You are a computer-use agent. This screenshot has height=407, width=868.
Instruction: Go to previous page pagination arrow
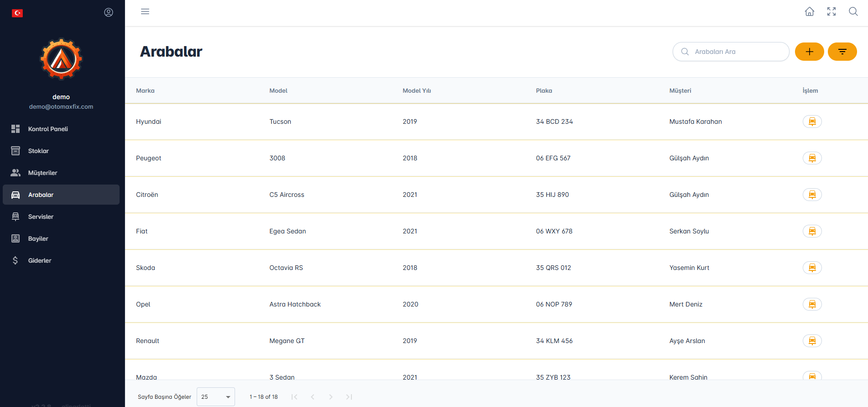[x=313, y=396]
